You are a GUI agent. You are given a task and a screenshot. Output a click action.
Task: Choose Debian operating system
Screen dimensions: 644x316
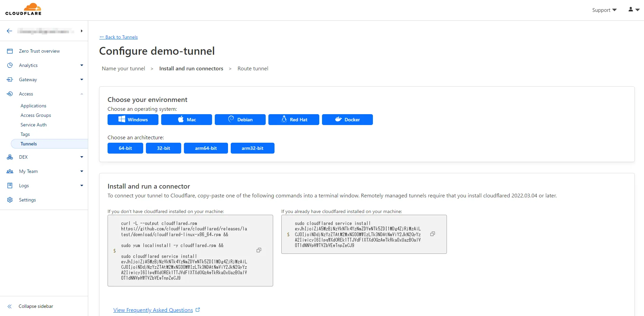point(240,120)
